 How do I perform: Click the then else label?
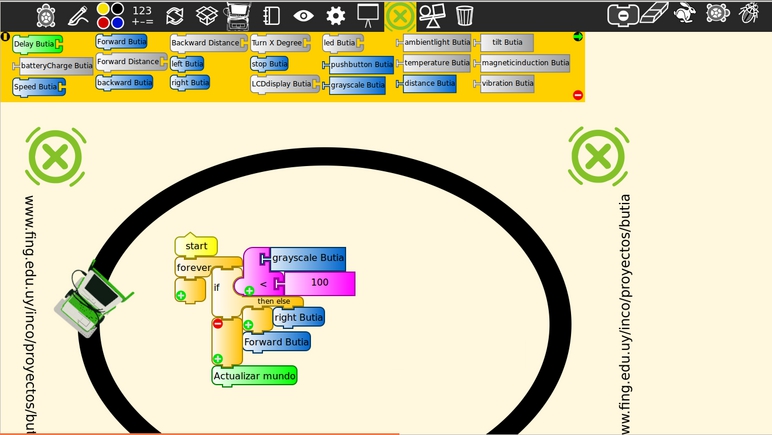(x=273, y=301)
